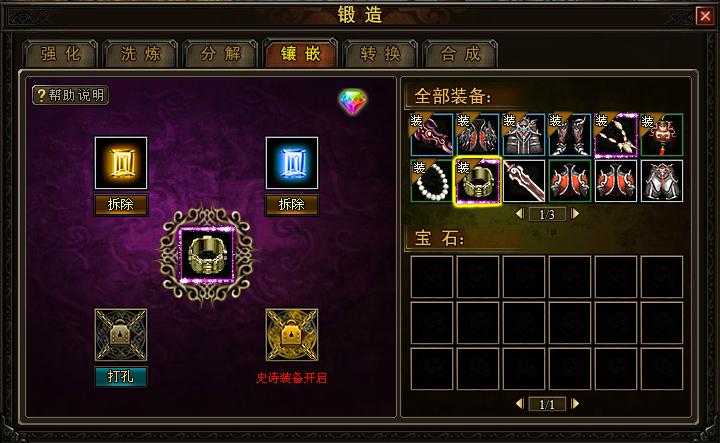The height and width of the screenshot is (443, 720).
Task: Select the yellow gem in socket slot
Action: pyautogui.click(x=121, y=163)
